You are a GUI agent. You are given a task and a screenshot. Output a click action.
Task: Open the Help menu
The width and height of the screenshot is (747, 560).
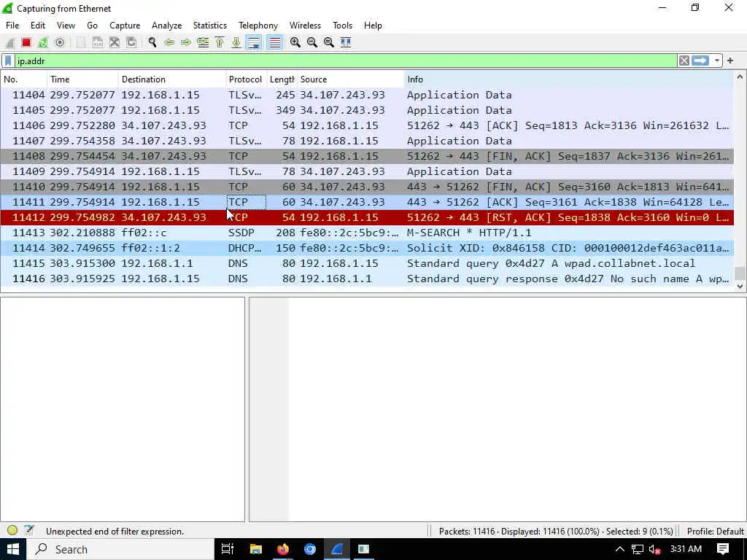point(373,26)
